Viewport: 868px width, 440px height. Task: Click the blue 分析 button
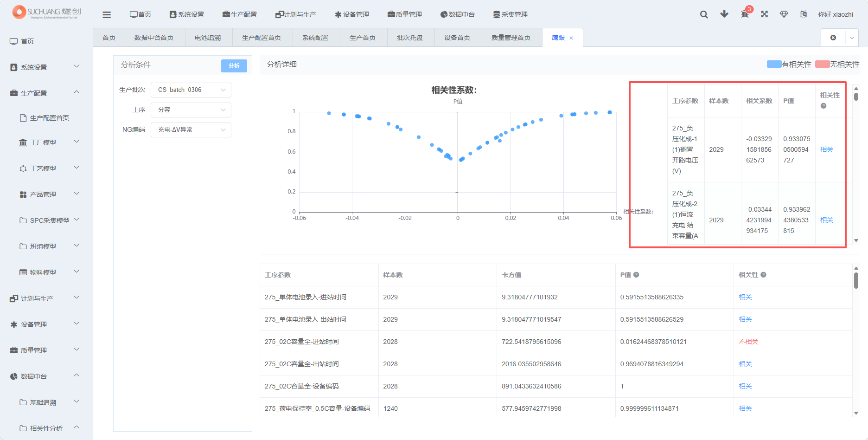[x=234, y=66]
